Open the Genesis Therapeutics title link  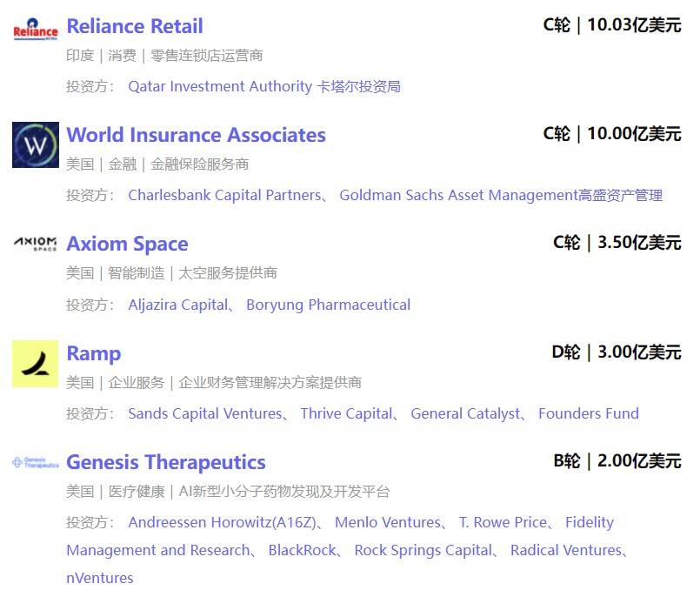[x=165, y=462]
